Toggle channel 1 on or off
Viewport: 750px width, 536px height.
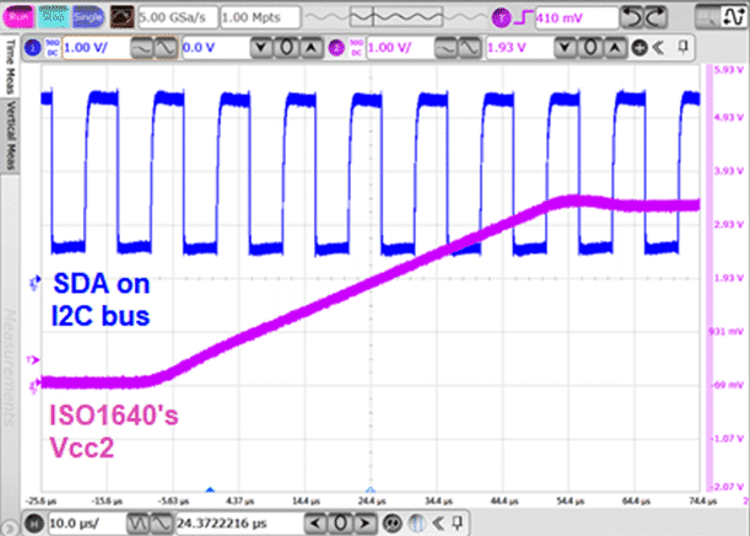click(32, 47)
